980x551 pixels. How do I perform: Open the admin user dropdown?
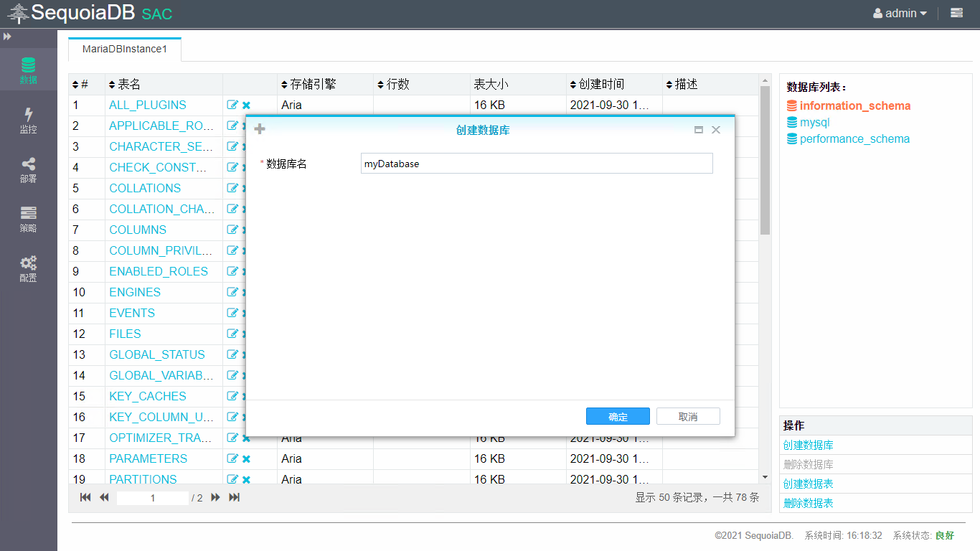click(900, 13)
